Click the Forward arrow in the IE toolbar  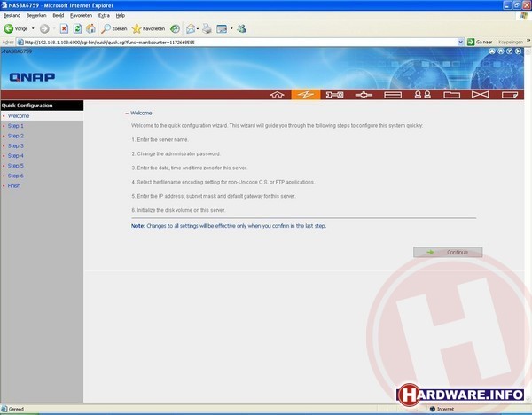click(x=44, y=29)
